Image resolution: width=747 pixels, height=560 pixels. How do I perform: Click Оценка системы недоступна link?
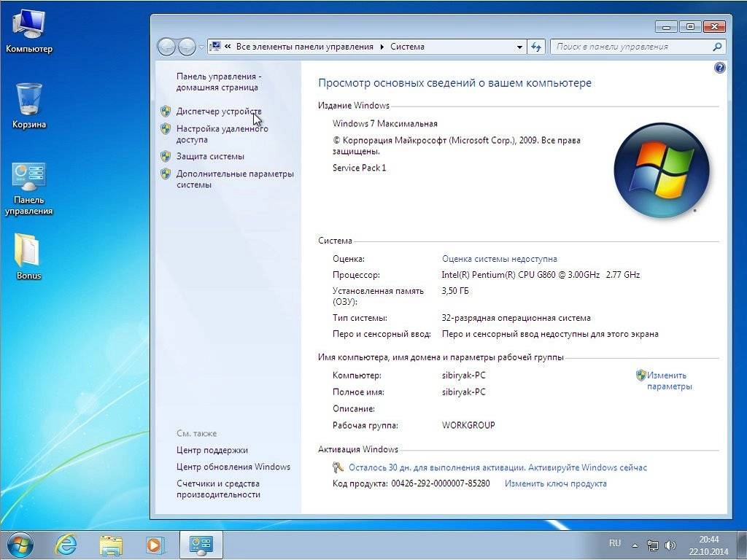[x=499, y=259]
